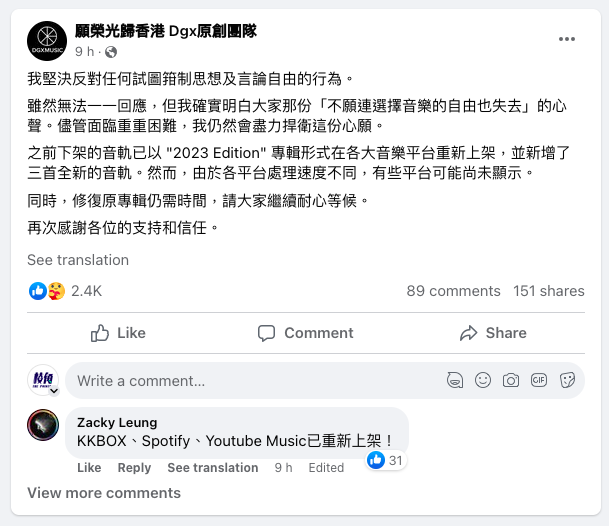
Task: Open the emoji picker in comment box
Action: click(483, 380)
